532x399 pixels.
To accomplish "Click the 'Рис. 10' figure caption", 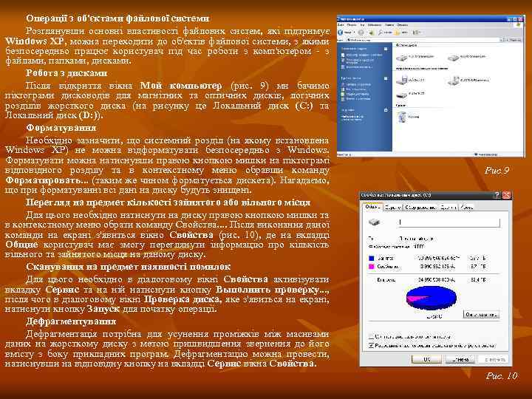I will tap(502, 375).
